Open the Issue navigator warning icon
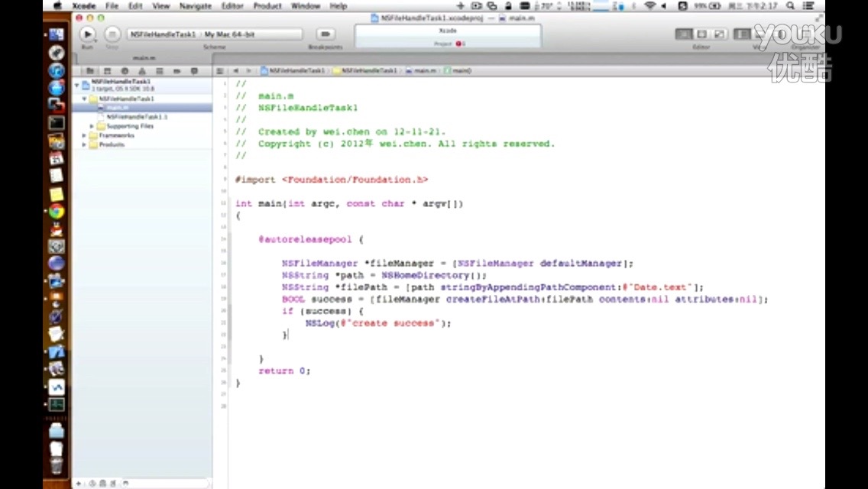The image size is (868, 489). [142, 71]
